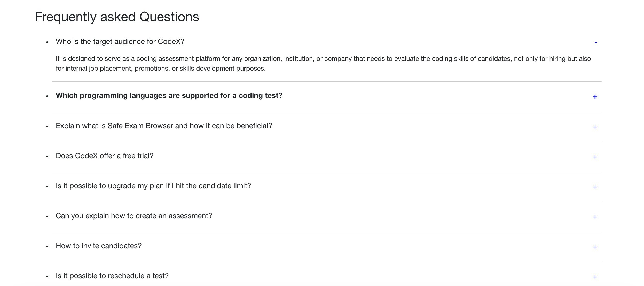644x286 pixels.
Task: Click plus icon beside Safe Exam Browser question
Action: (x=595, y=127)
